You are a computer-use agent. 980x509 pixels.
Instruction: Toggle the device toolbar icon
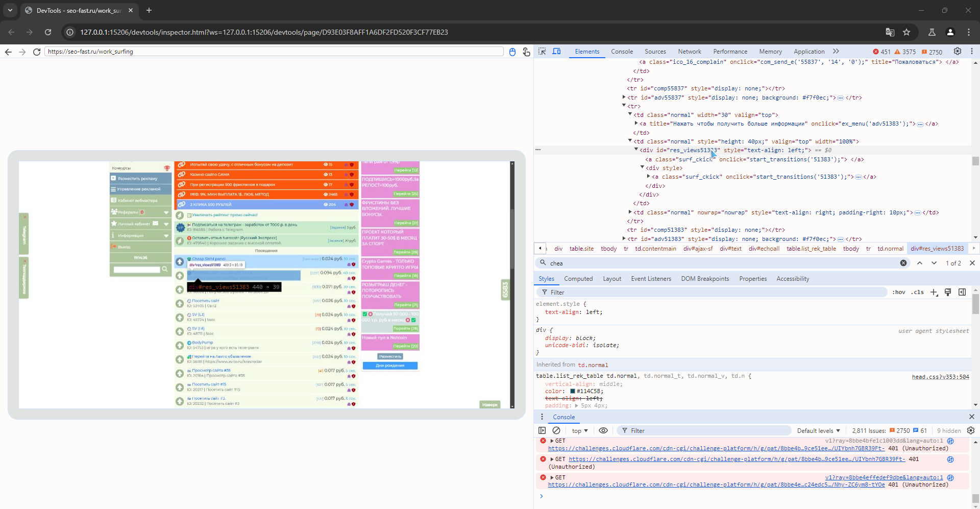coord(556,52)
